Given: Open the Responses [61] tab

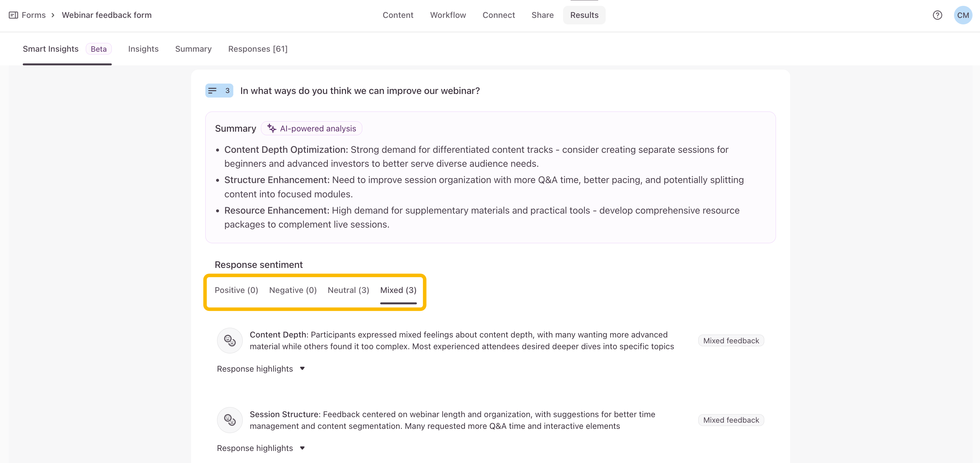Looking at the screenshot, I should coord(258,49).
